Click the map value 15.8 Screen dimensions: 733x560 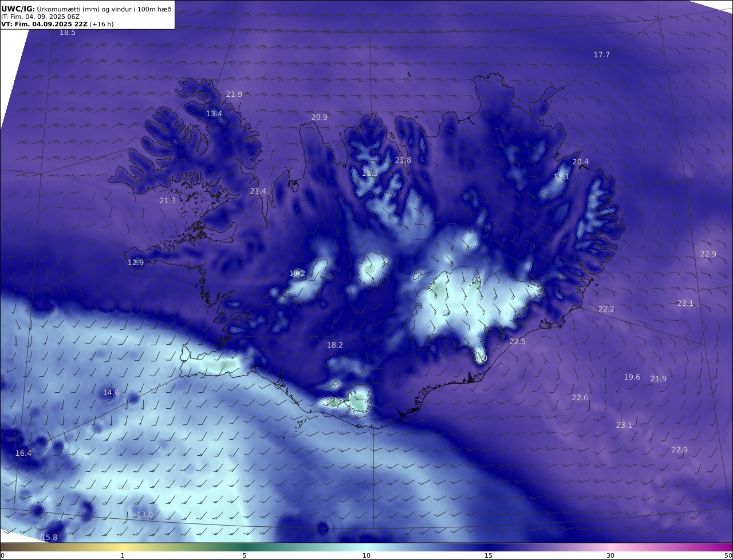pos(49,538)
